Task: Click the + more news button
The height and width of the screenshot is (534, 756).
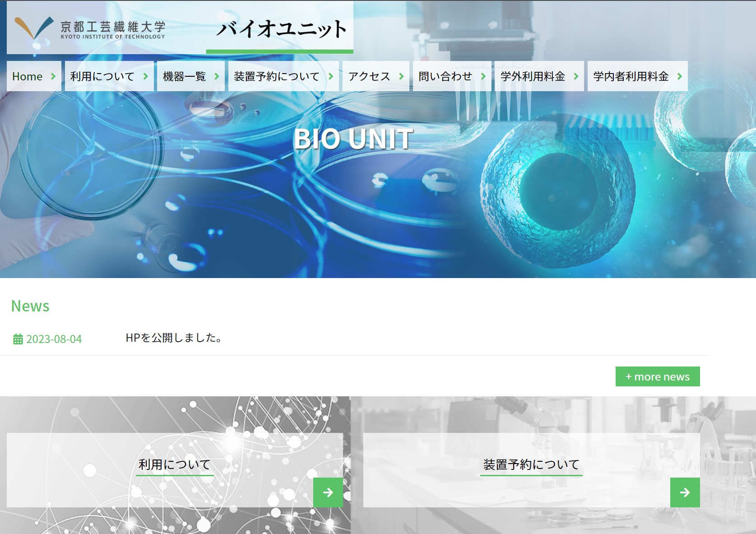Action: pyautogui.click(x=658, y=376)
